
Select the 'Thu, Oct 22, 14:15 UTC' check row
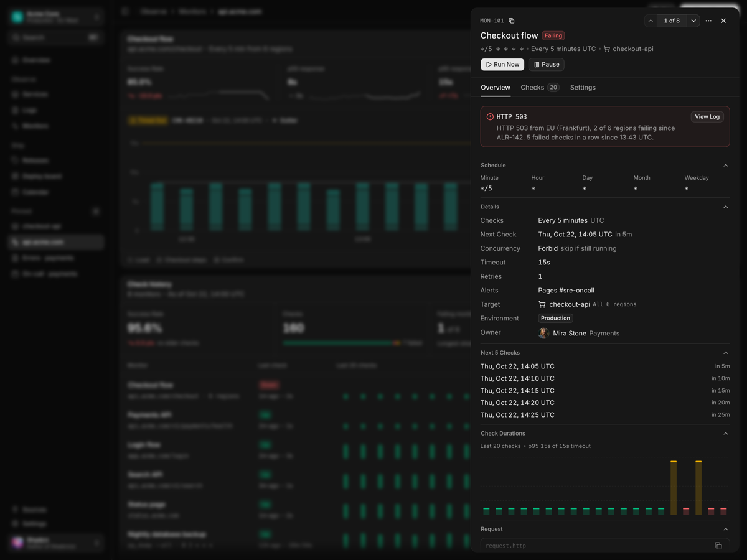(x=605, y=391)
